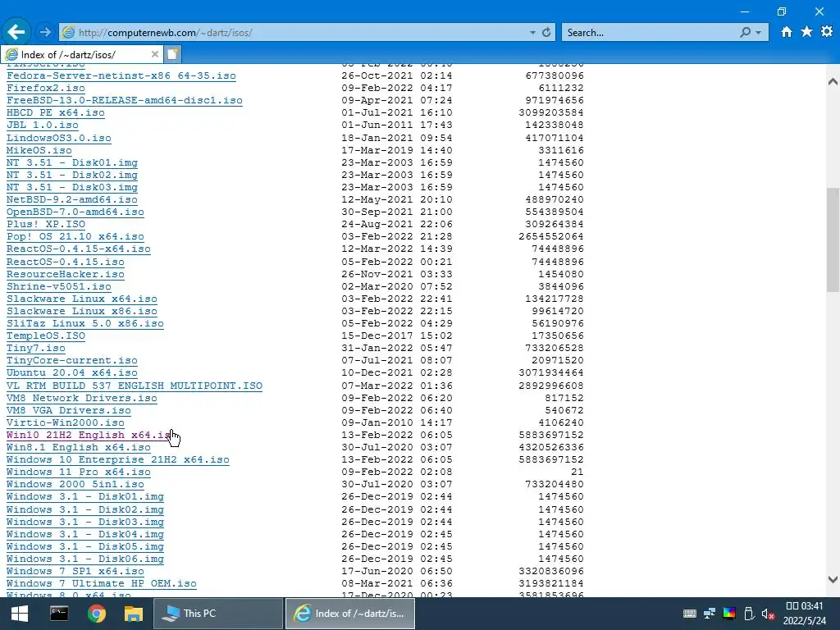The image size is (840, 630).
Task: Click ReactOS-0.4.15-x64.iso link
Action: (78, 249)
